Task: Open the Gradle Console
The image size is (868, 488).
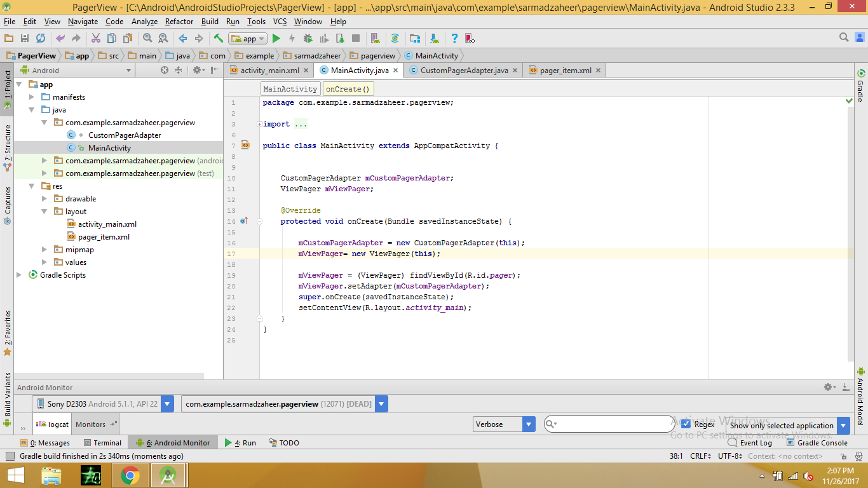Action: pos(817,443)
